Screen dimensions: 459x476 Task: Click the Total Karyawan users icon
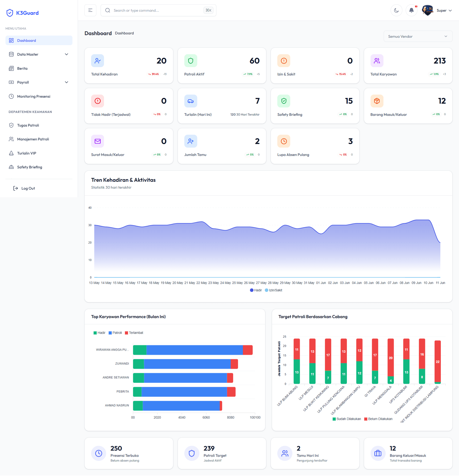[x=377, y=61]
